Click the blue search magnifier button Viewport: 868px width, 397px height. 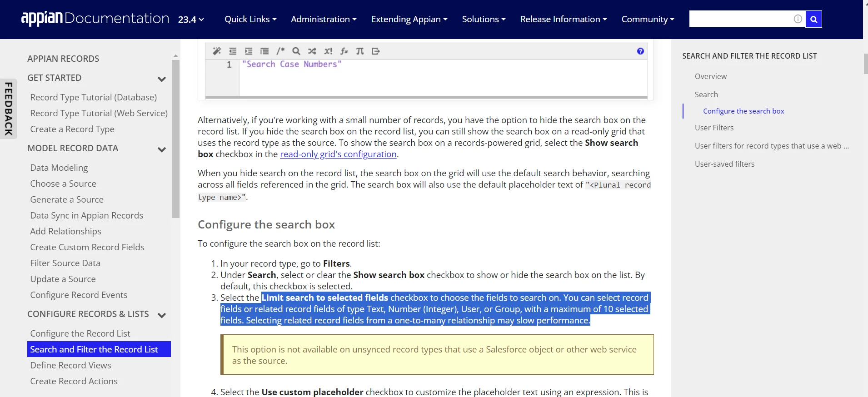pos(814,19)
